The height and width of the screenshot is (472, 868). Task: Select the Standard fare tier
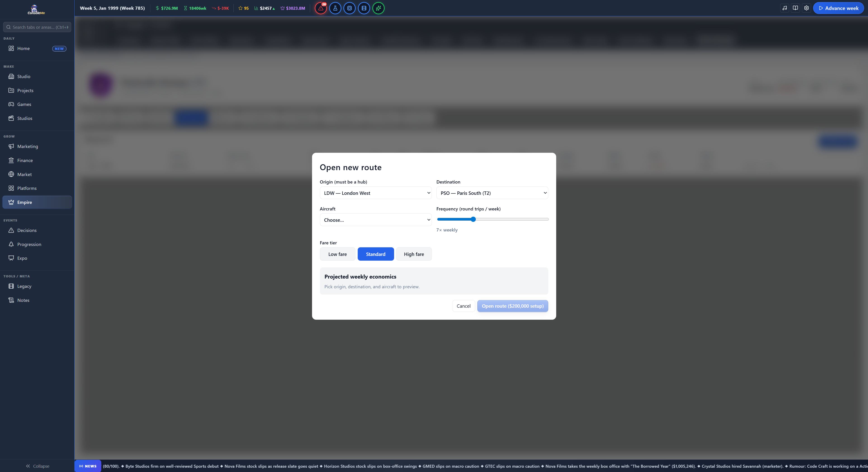click(x=376, y=254)
